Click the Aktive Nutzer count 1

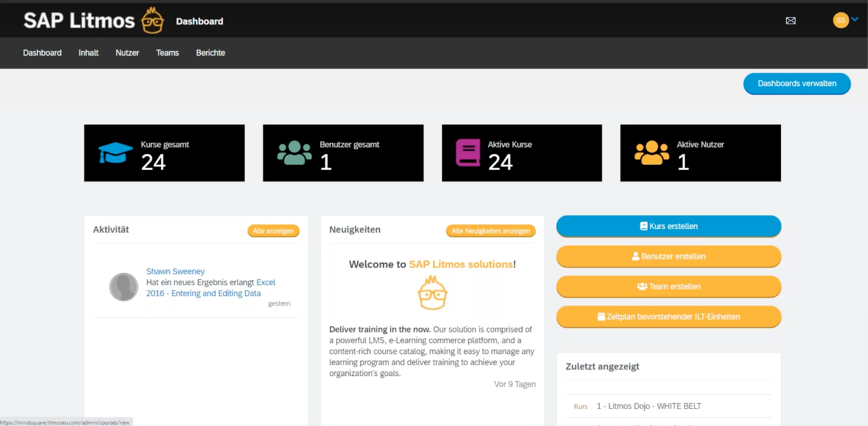click(683, 163)
